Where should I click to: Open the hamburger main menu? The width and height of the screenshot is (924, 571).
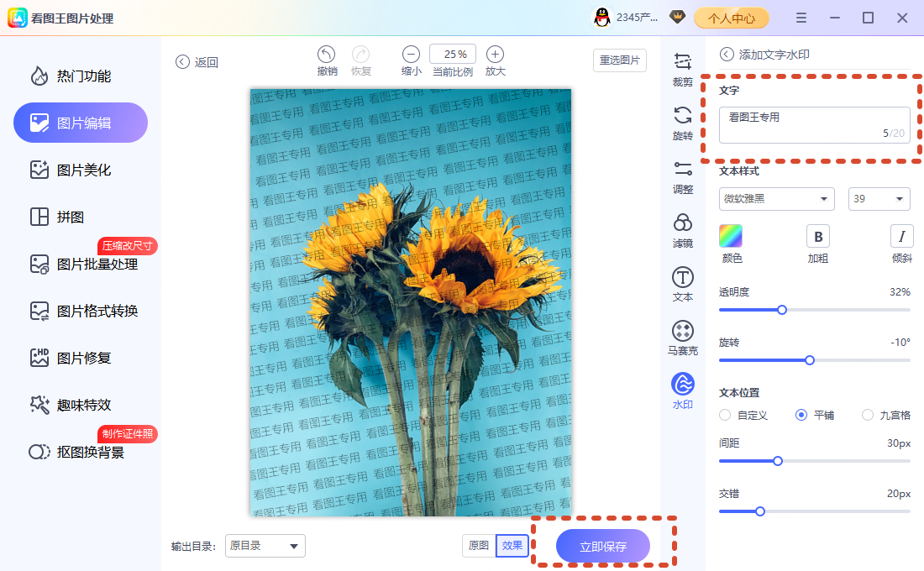tap(801, 18)
